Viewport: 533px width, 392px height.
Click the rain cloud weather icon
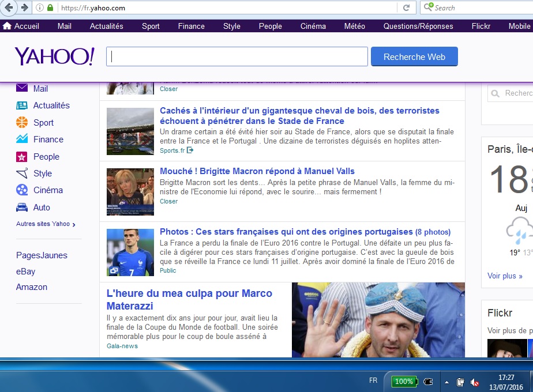pos(519,231)
